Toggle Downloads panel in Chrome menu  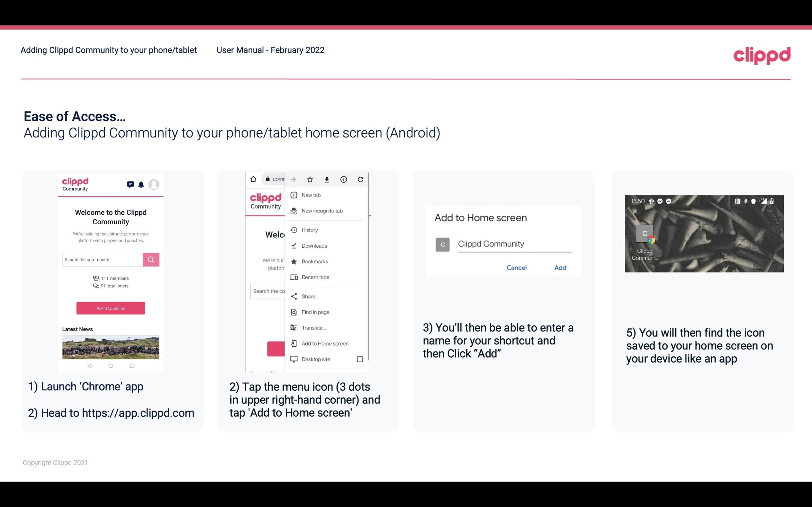[314, 245]
